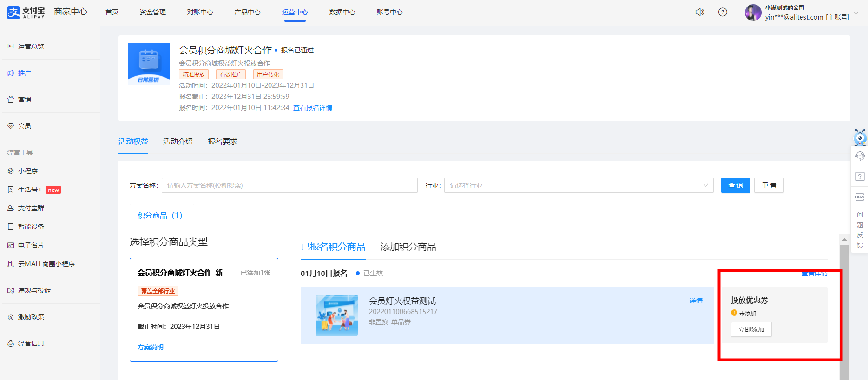Click the user avatar picture
This screenshot has height=380, width=868.
(x=753, y=13)
